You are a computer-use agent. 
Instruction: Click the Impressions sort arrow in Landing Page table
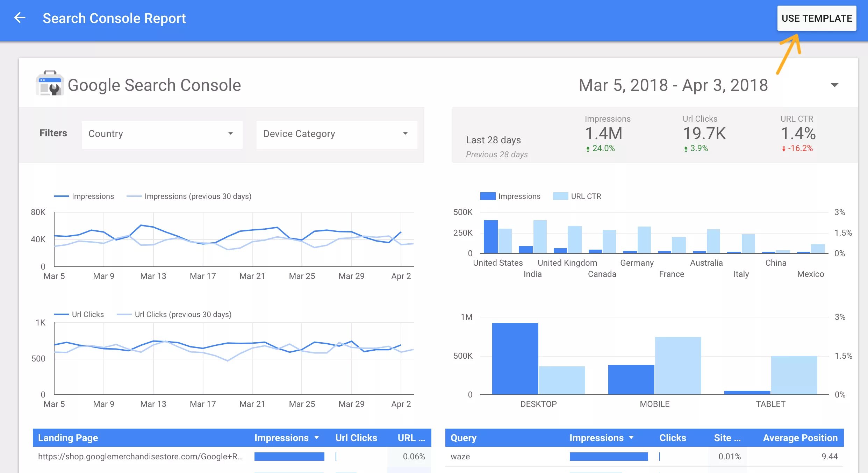pyautogui.click(x=317, y=438)
